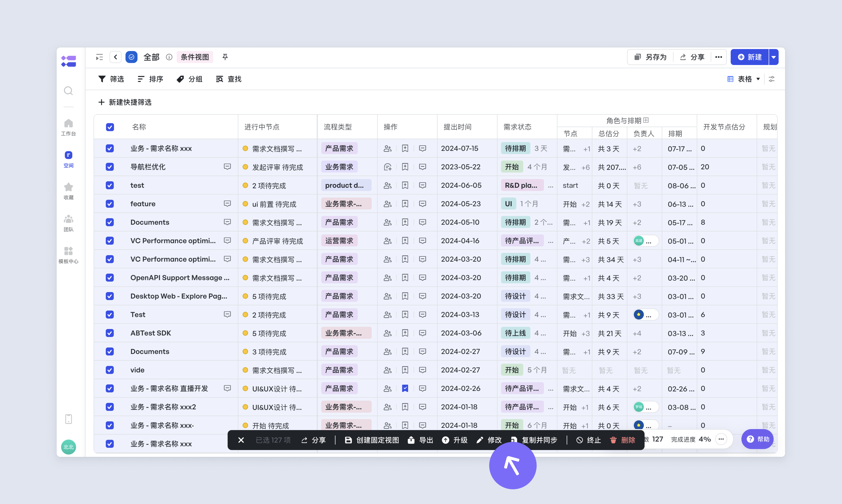842x504 pixels.
Task: Open the 筛选 filter menu
Action: click(x=111, y=79)
